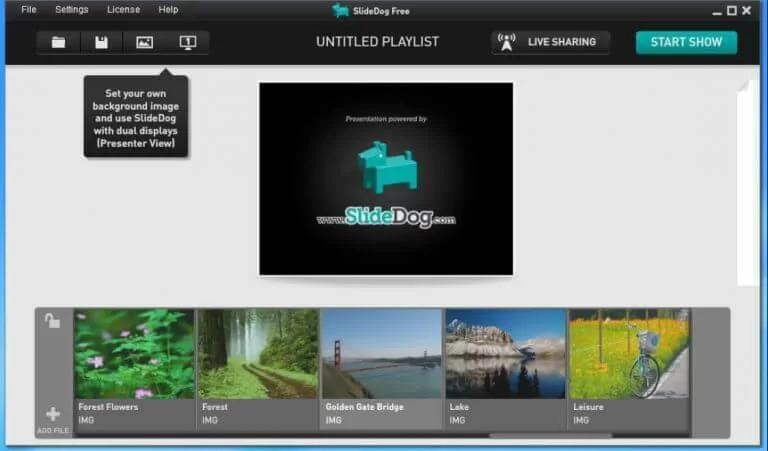Save the playlist using the floppy disk icon
Screen dimensions: 768x451
pos(101,42)
